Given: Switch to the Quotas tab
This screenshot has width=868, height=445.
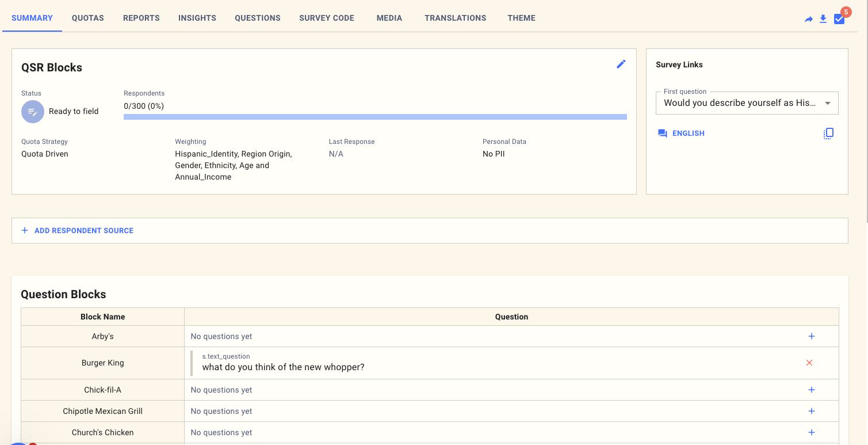Looking at the screenshot, I should [x=88, y=18].
